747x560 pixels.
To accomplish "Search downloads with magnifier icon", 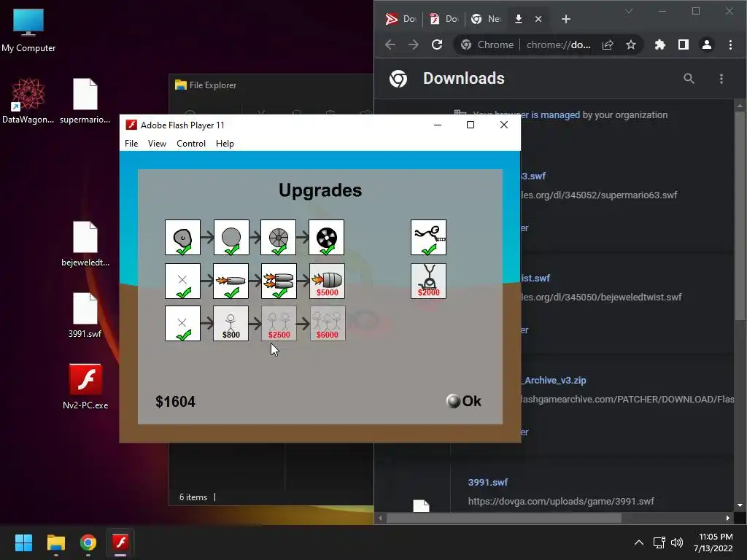I will pyautogui.click(x=689, y=79).
